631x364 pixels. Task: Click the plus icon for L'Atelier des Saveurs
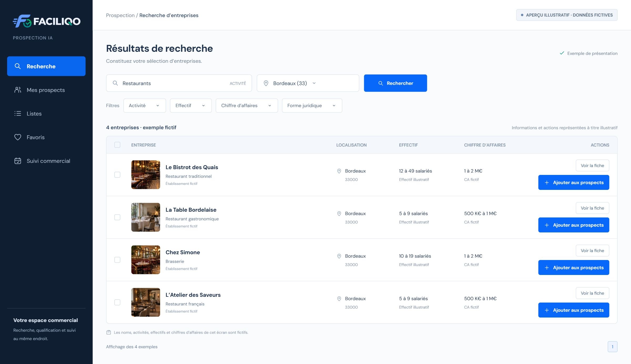[547, 310]
